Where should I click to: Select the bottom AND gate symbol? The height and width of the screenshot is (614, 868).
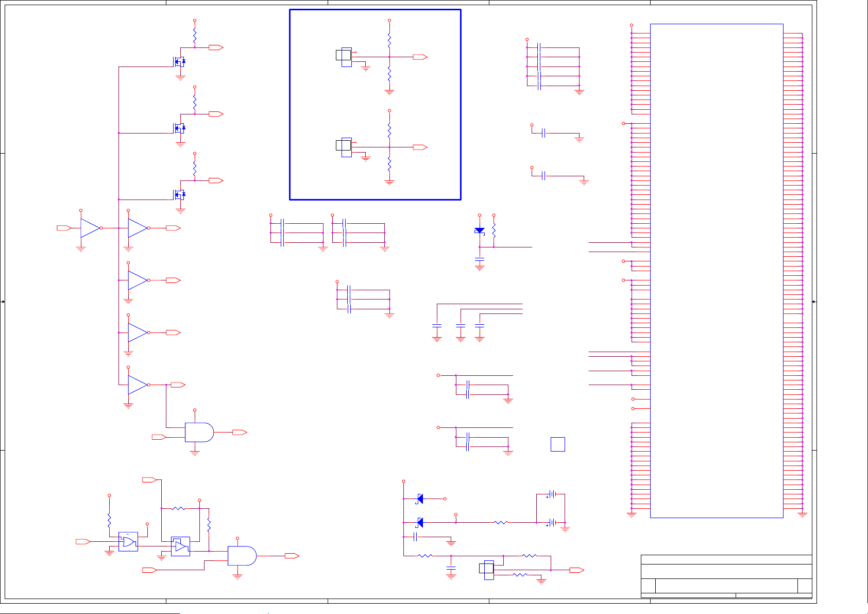242,556
